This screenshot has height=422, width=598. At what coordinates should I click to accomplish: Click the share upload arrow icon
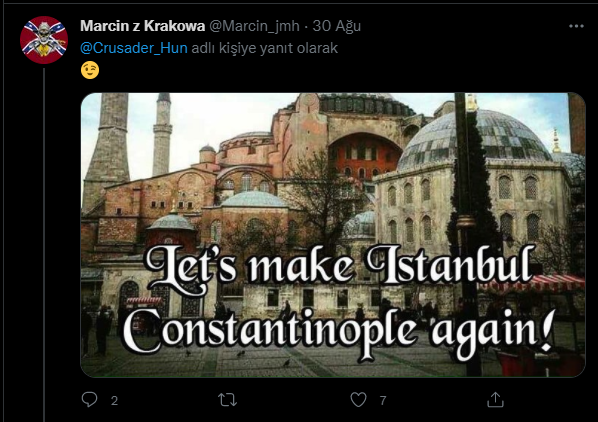tap(495, 400)
